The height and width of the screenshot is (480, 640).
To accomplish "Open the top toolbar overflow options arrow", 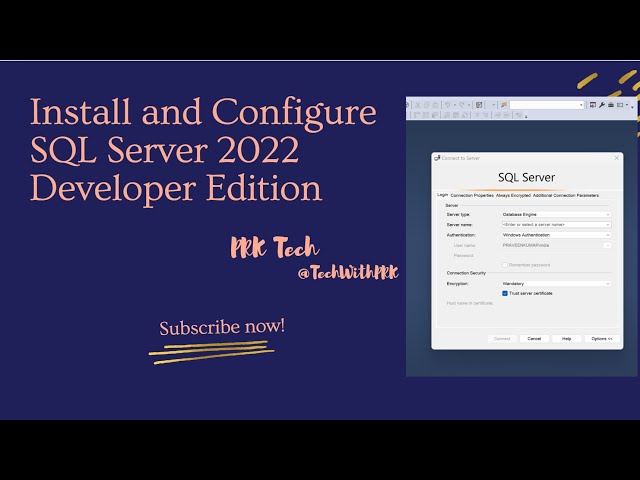I will [x=632, y=107].
